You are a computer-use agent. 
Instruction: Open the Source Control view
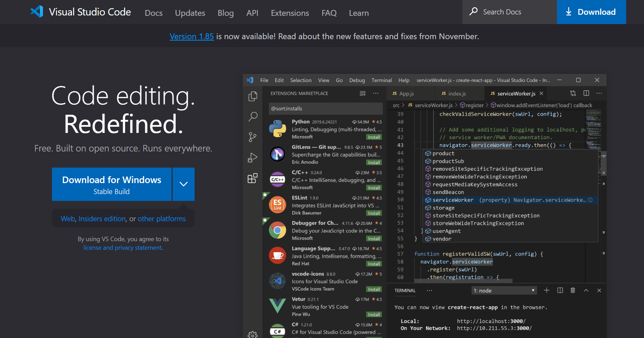click(x=253, y=137)
